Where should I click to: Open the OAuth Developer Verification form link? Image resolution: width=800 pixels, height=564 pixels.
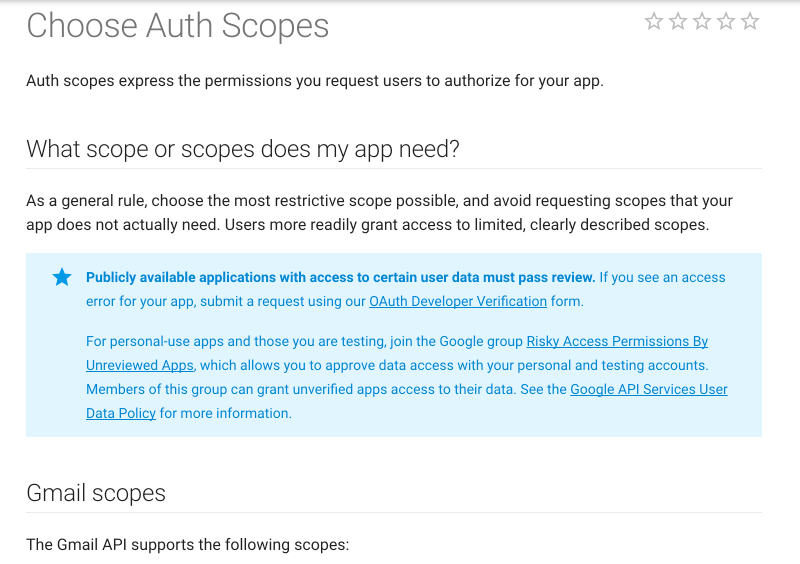click(458, 301)
